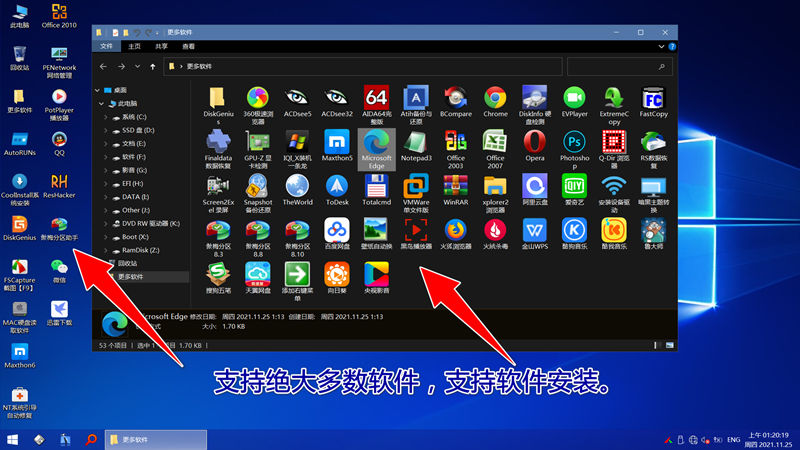Open VMWare single-file shortcut
Viewport: 800px width, 450px height.
click(x=416, y=193)
